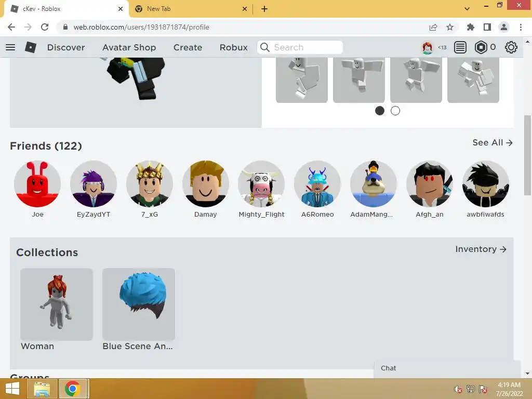Open the taskbar clock showing 4:19 AM
Screen dimensions: 532x399
509,389
